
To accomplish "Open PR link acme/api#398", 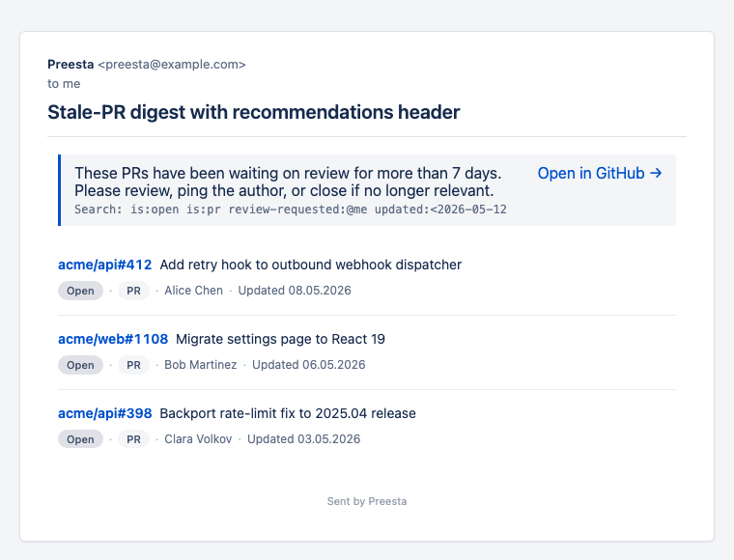I will (105, 413).
